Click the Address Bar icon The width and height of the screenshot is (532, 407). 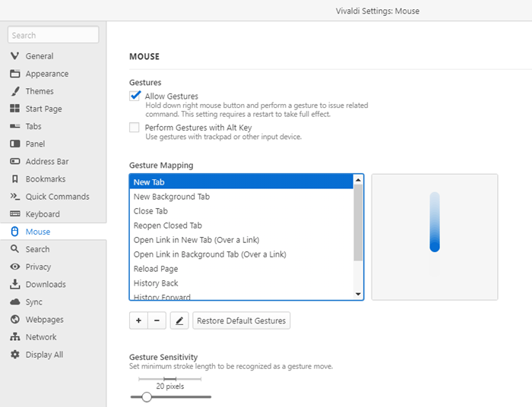14,161
